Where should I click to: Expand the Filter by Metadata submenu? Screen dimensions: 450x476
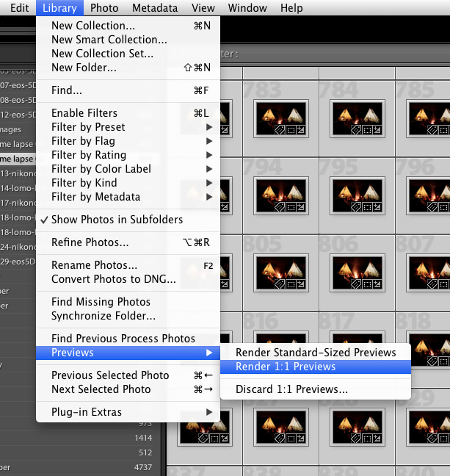(128, 197)
